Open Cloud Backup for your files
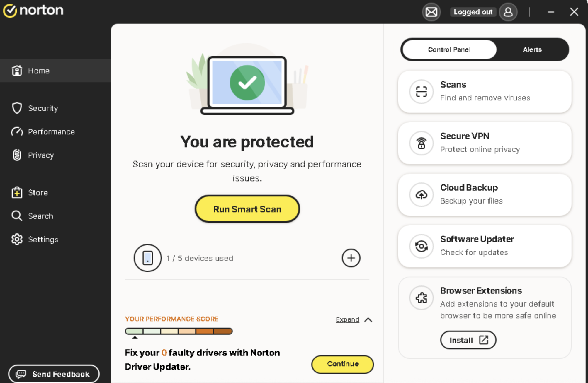Image resolution: width=588 pixels, height=383 pixels. [484, 194]
